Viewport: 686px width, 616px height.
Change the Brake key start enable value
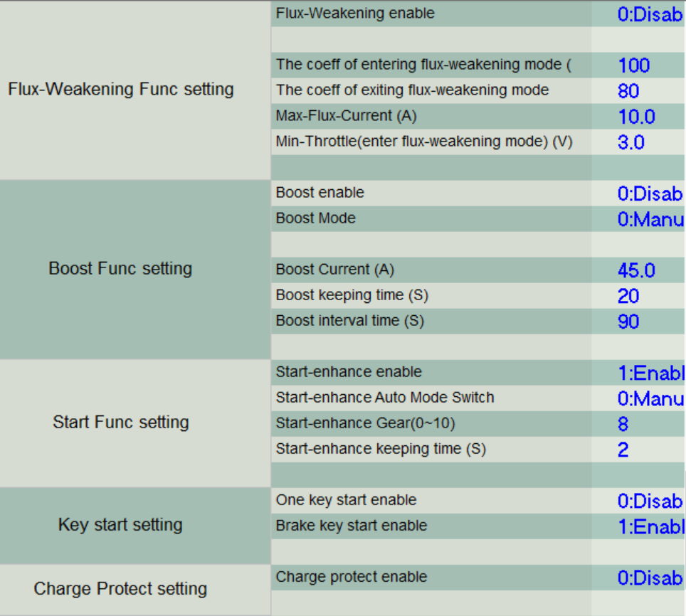tap(650, 526)
